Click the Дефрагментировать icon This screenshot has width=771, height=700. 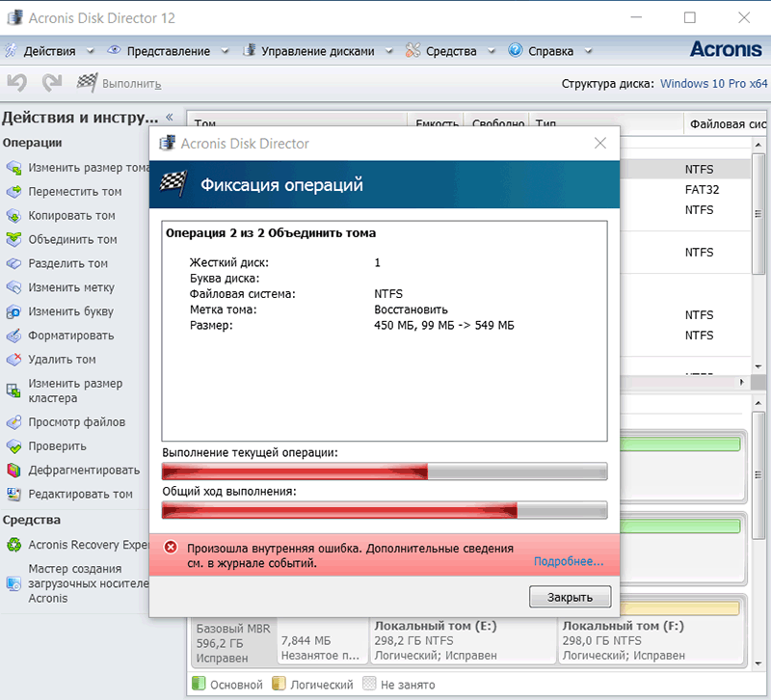13,471
